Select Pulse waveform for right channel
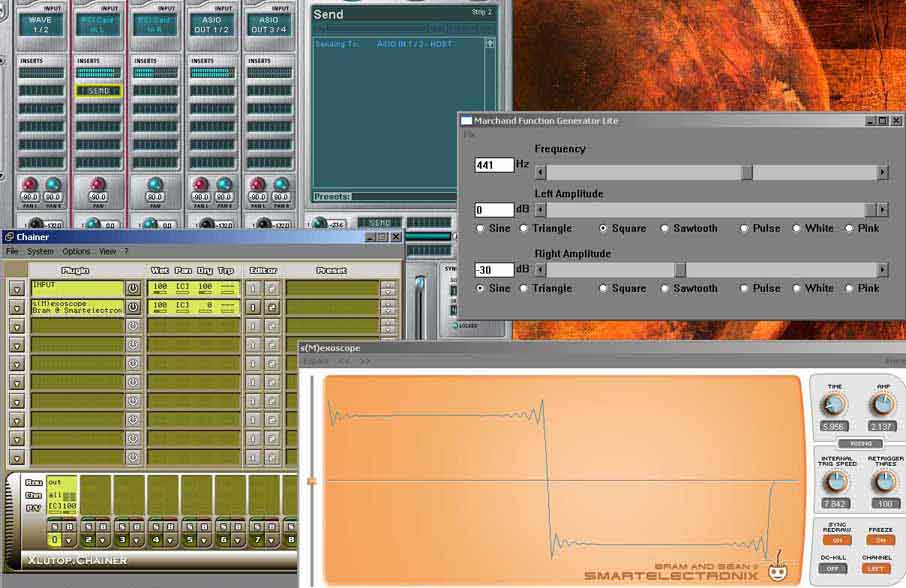This screenshot has height=588, width=906. (x=744, y=288)
